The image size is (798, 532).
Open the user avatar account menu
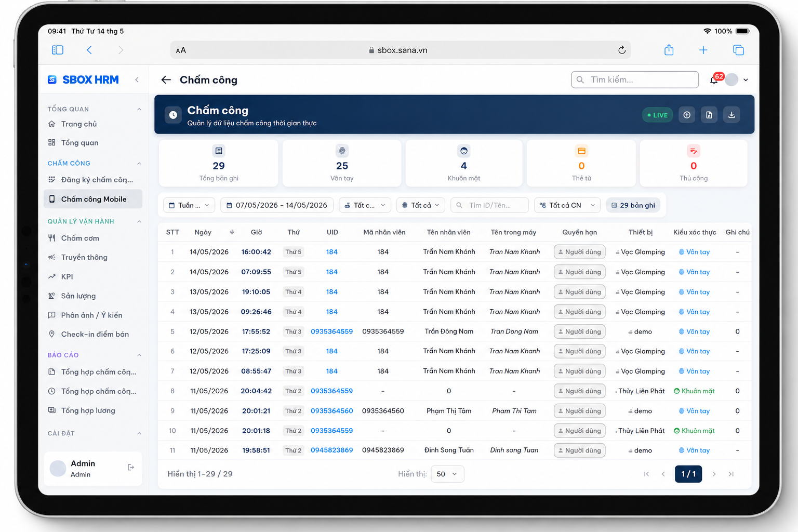tap(738, 79)
